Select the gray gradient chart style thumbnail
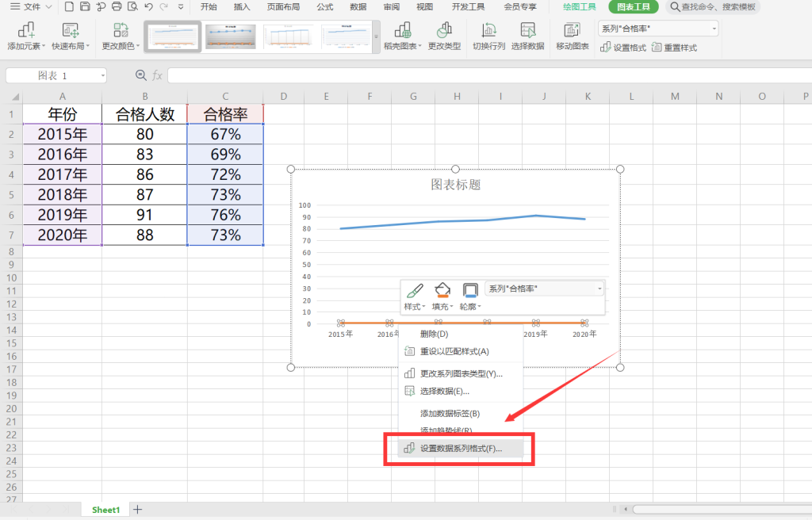812x520 pixels. [231, 36]
